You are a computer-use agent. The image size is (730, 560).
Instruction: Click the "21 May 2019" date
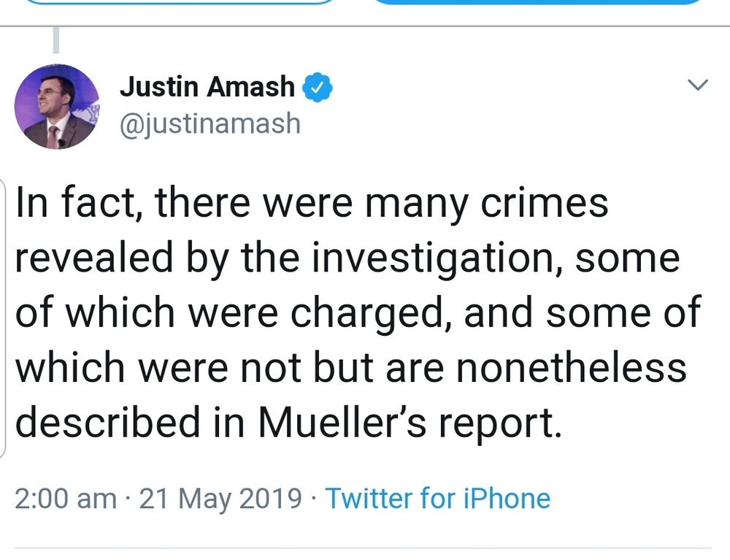click(220, 499)
